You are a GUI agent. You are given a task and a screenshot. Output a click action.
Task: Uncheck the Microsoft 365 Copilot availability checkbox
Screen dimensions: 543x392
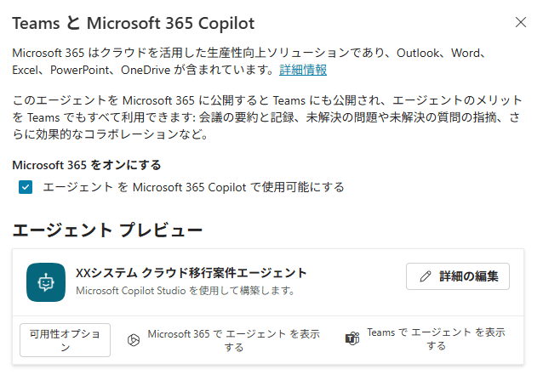[x=26, y=187]
